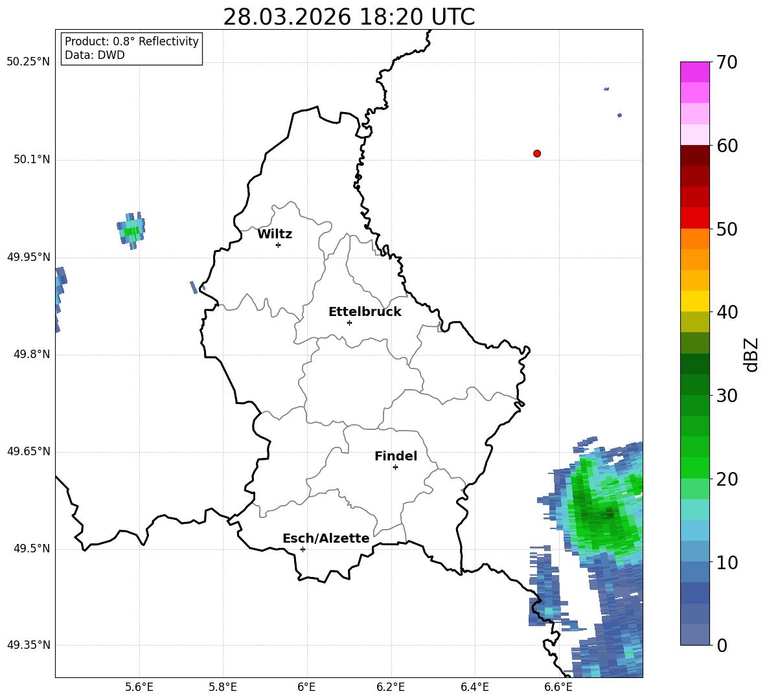Click the Findel city label

click(396, 456)
